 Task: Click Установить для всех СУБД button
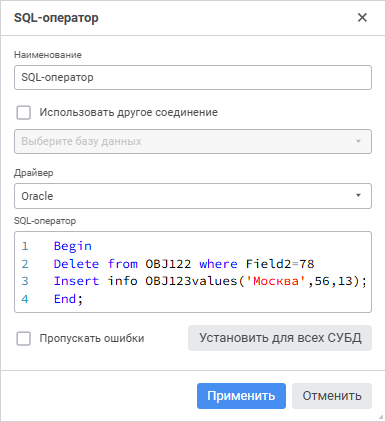coord(280,338)
